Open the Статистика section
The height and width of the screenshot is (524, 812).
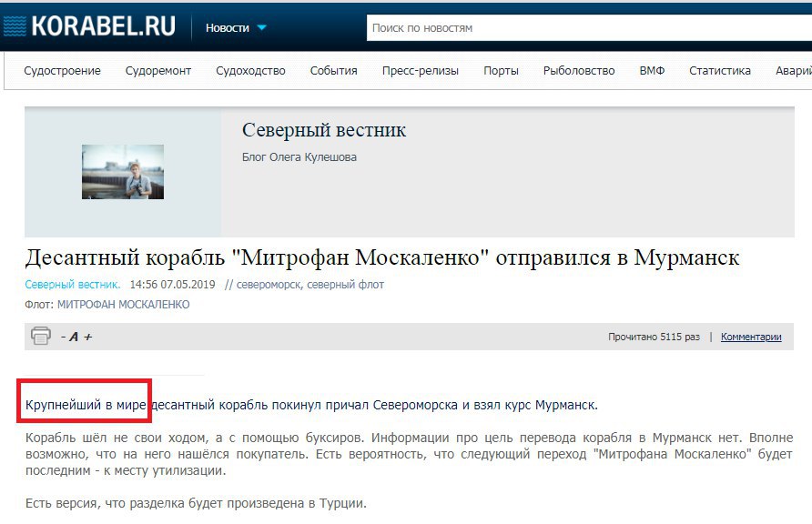pos(720,71)
